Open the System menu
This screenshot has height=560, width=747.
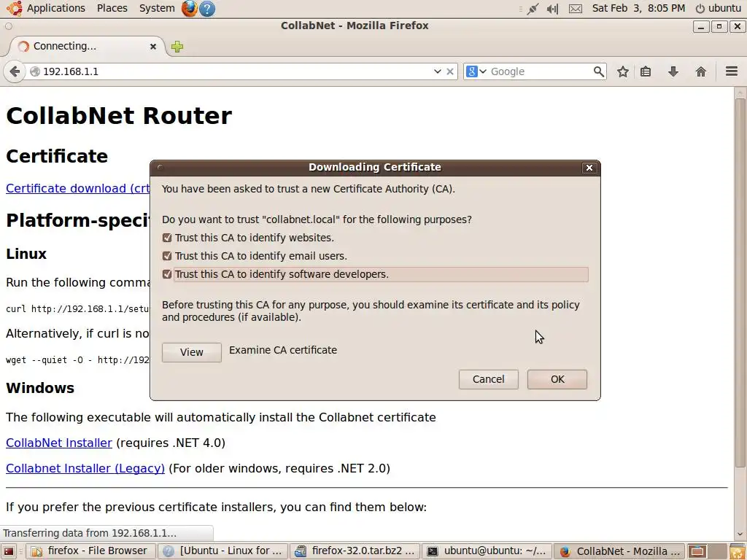(x=157, y=8)
